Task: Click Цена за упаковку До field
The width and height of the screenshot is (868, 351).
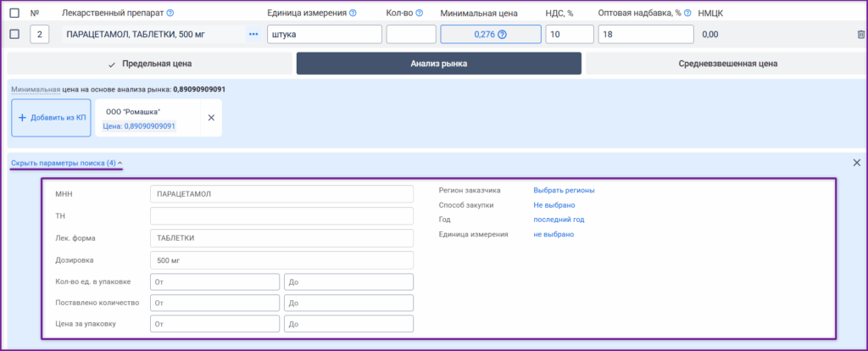Action: [x=348, y=324]
